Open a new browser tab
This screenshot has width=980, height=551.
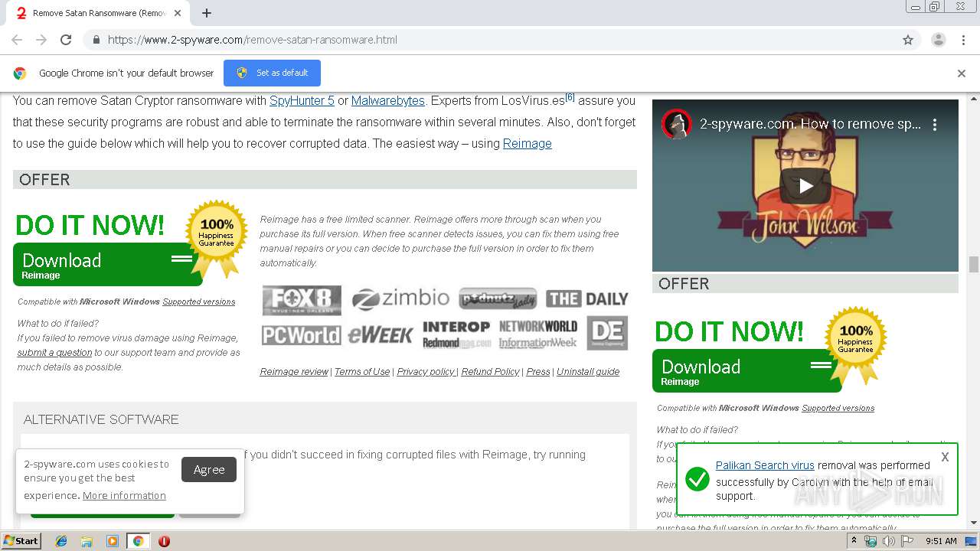(x=207, y=13)
